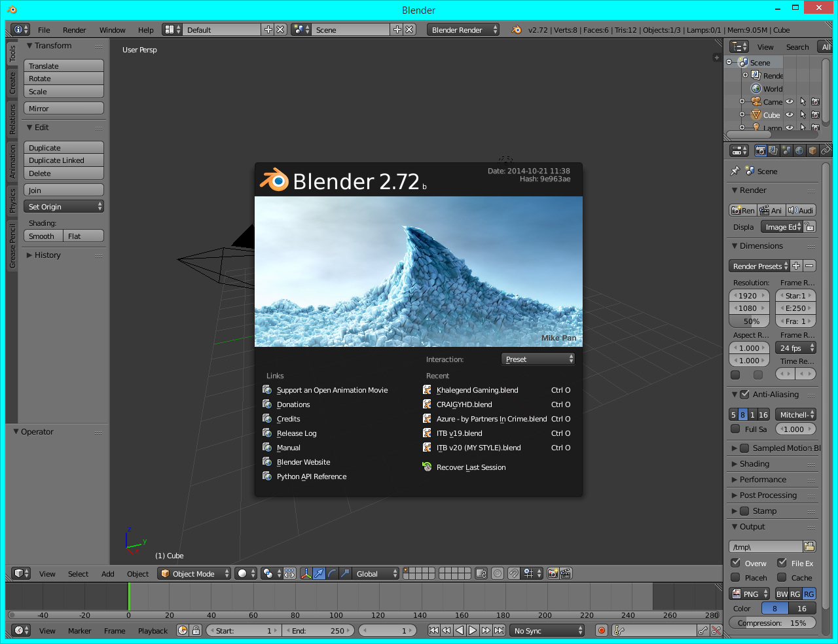The height and width of the screenshot is (644, 838).
Task: Open the Window menu
Action: pyautogui.click(x=113, y=30)
